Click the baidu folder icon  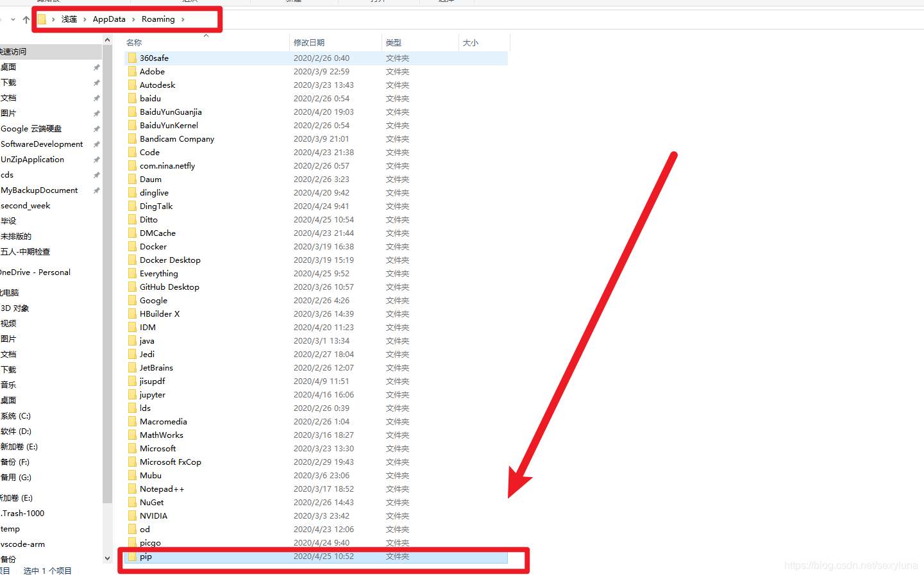pos(132,99)
